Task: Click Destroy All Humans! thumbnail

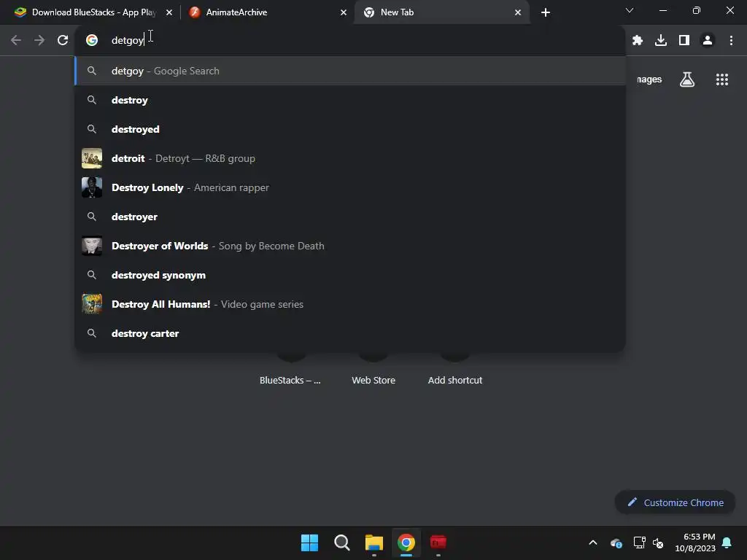Action: tap(92, 304)
